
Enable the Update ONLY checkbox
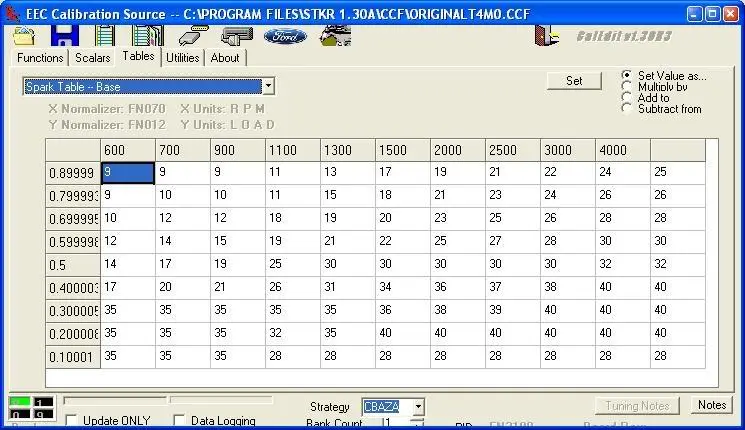click(x=71, y=420)
